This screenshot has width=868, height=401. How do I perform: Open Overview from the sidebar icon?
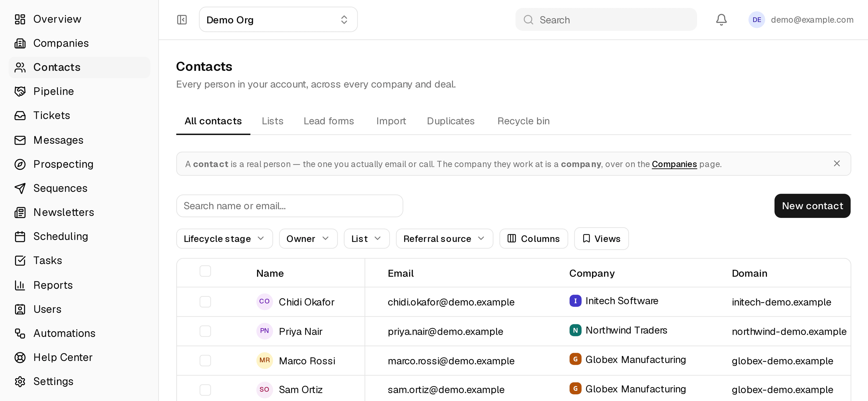pyautogui.click(x=20, y=19)
